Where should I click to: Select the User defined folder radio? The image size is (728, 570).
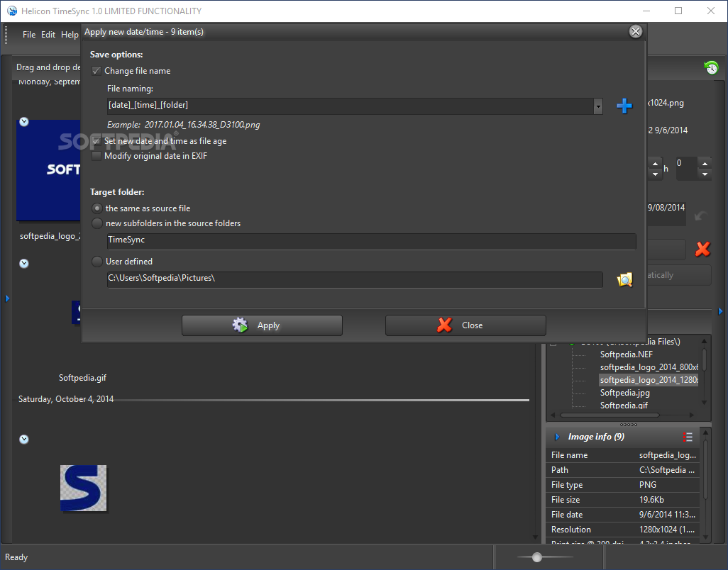coord(97,262)
